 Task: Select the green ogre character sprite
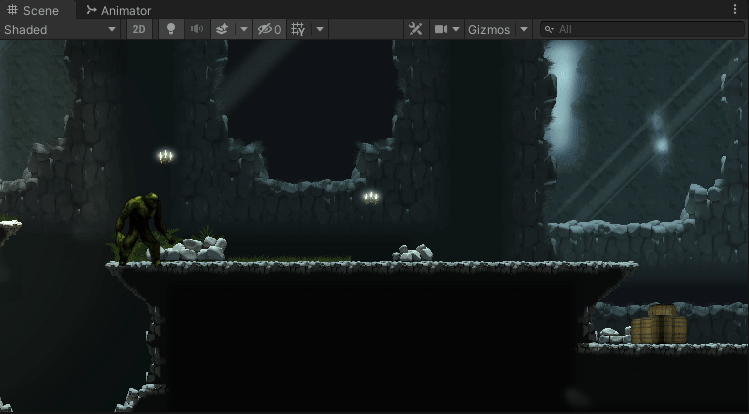point(144,229)
